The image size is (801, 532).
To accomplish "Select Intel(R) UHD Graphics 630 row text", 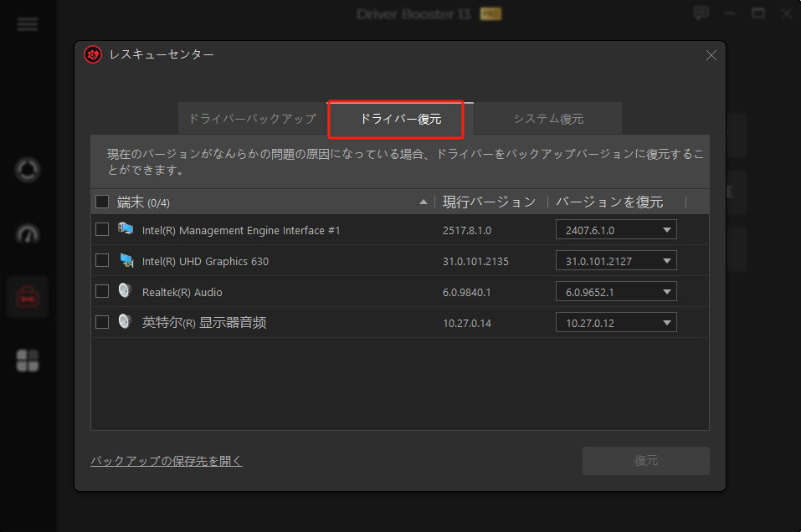I will [205, 262].
